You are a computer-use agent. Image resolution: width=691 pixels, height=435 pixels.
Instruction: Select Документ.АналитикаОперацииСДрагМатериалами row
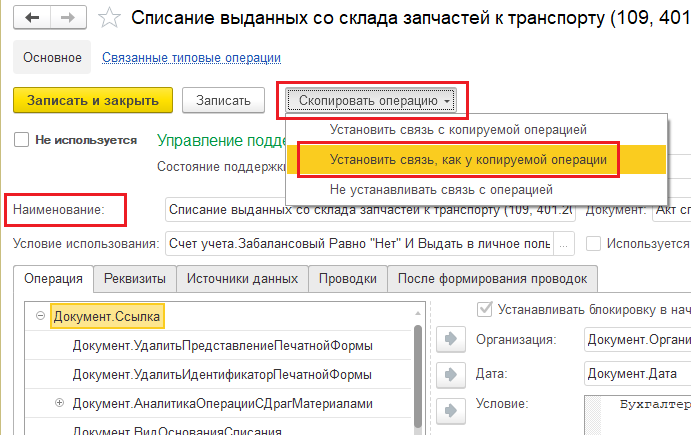(223, 403)
